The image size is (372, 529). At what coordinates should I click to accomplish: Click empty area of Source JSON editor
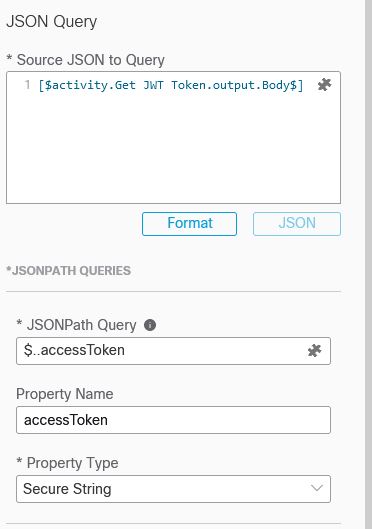coord(173,148)
